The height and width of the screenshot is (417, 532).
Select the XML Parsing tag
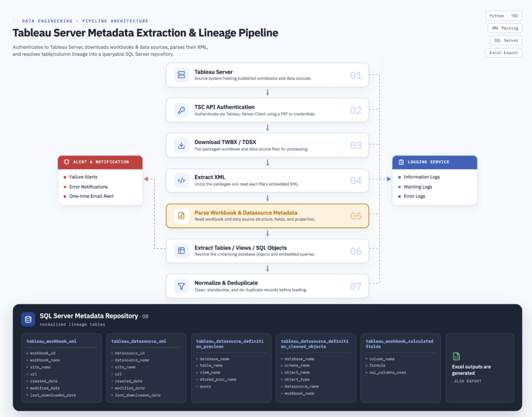[x=504, y=28]
